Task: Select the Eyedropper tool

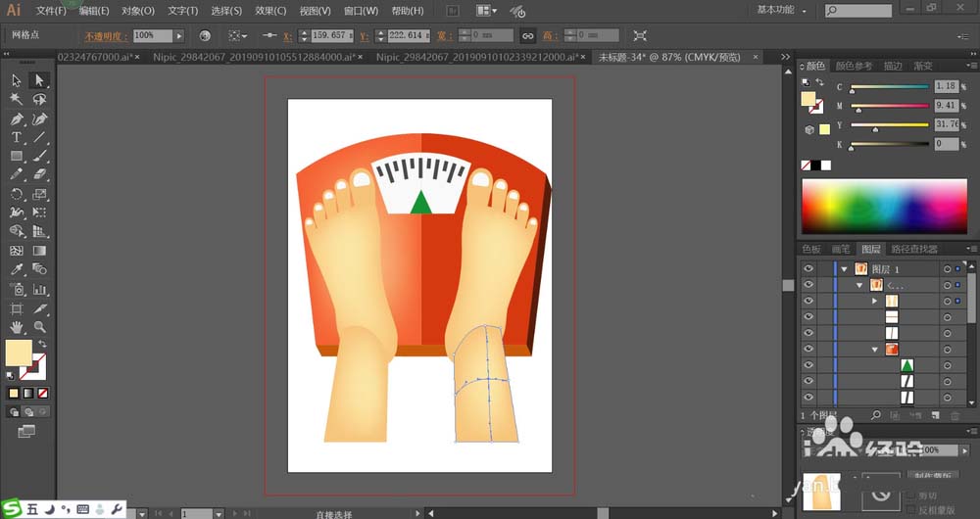Action: pyautogui.click(x=17, y=269)
